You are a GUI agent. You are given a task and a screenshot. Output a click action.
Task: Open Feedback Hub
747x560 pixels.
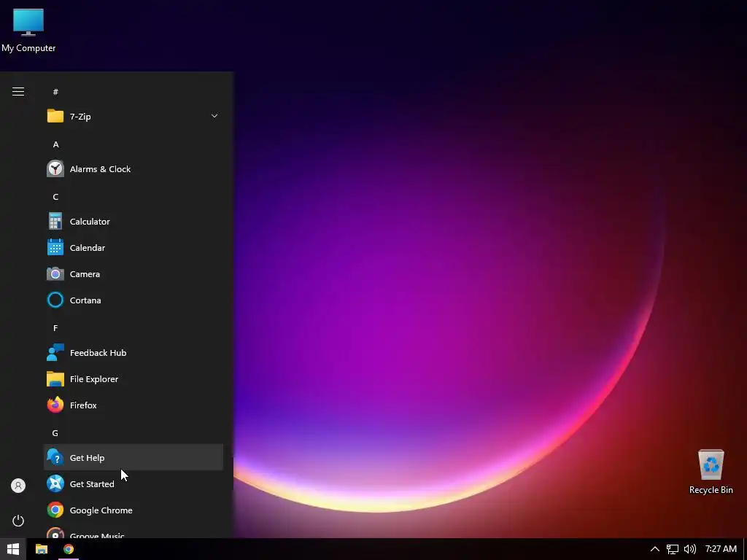click(133, 353)
